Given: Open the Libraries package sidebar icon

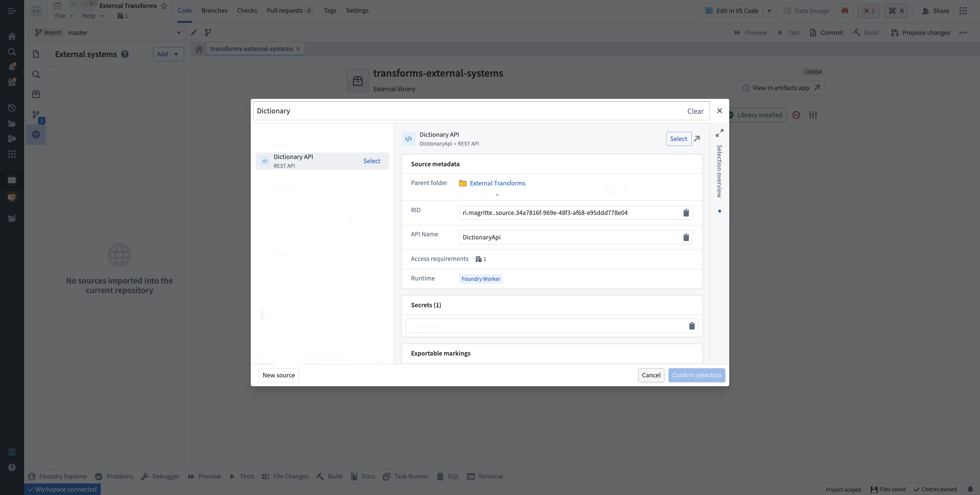Looking at the screenshot, I should tap(36, 94).
